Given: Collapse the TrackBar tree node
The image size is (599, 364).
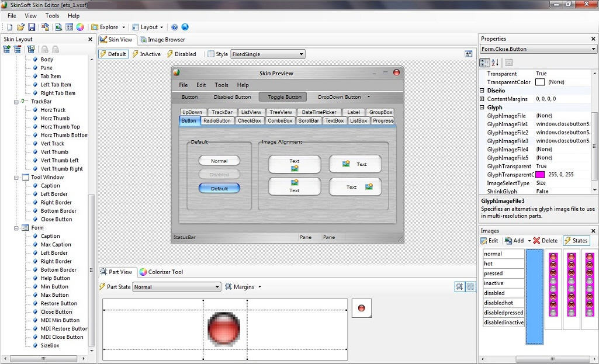Looking at the screenshot, I should click(16, 102).
